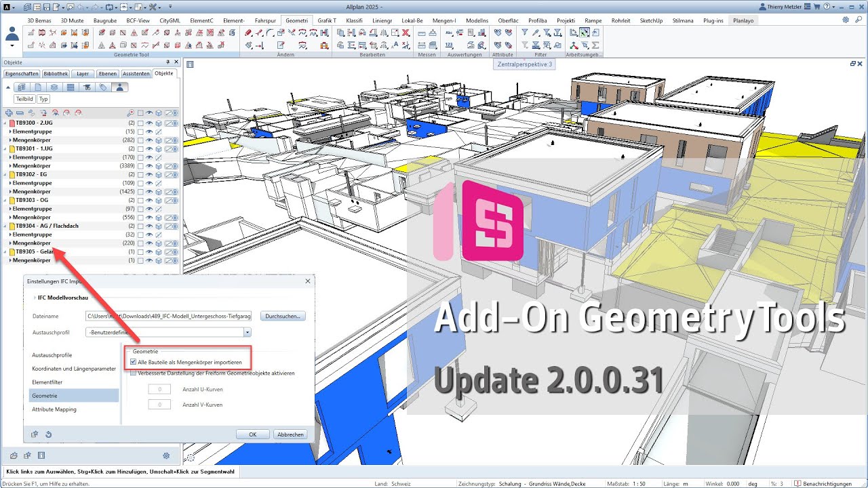The image size is (868, 488).
Task: Select Attribute Mapping in dialog sidebar
Action: coord(54,409)
